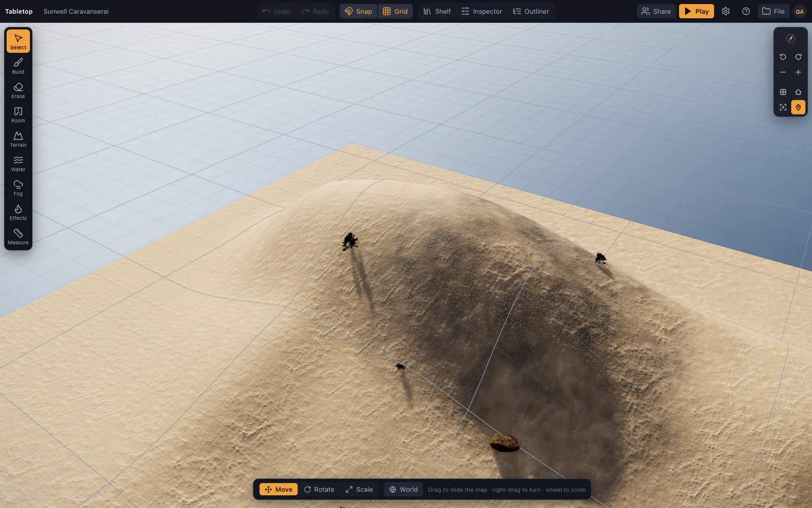Open the Room tool
The height and width of the screenshot is (508, 812).
(x=18, y=115)
